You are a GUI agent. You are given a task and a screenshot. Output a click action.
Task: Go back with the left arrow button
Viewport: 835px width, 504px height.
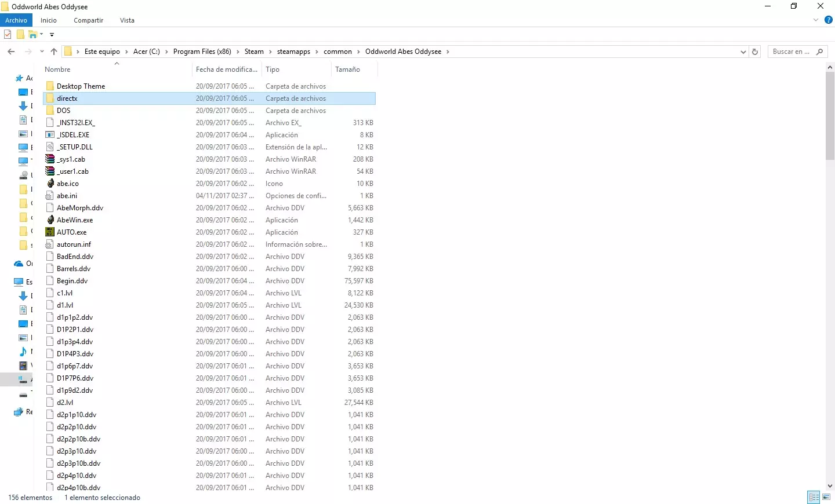11,52
